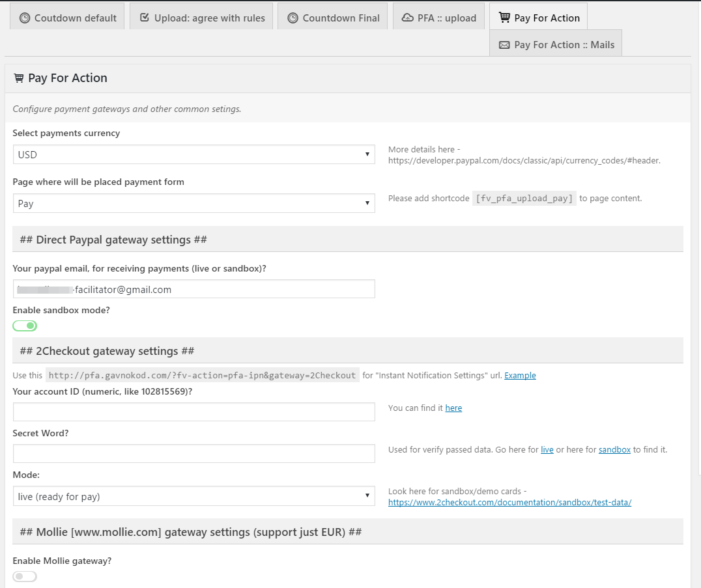Open Pay For Action :: Mails tab
The width and height of the screenshot is (701, 588).
click(556, 44)
